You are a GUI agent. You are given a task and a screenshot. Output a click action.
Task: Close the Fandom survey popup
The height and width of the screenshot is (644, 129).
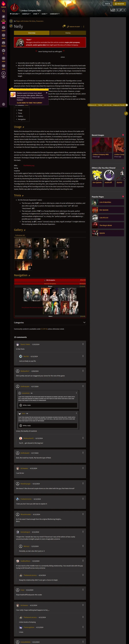tap(47, 93)
